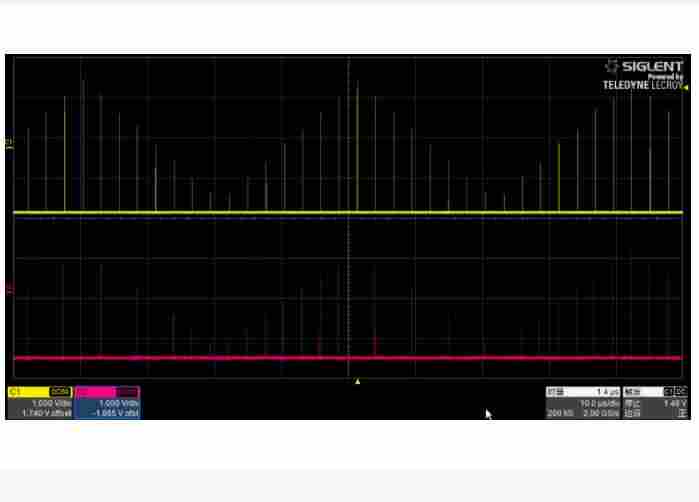Image resolution: width=699 pixels, height=502 pixels.
Task: Toggle the C1 coupling indicator badge
Action: coord(59,392)
